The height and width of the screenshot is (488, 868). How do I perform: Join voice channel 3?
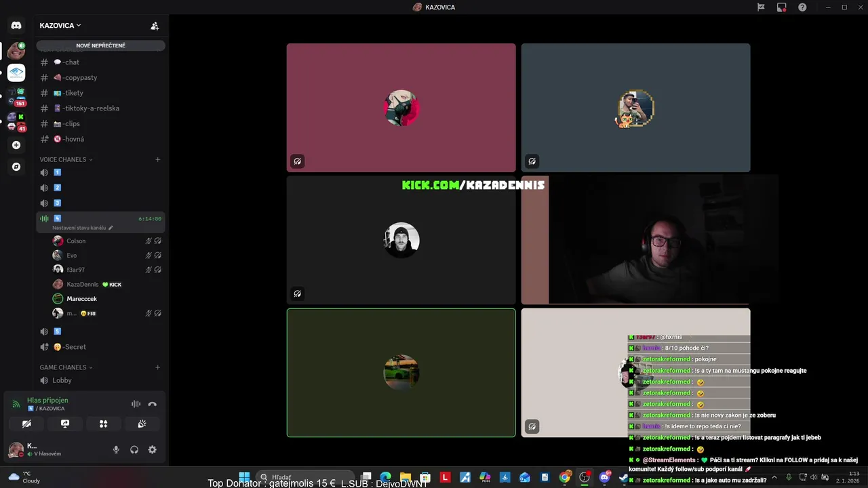coord(100,203)
